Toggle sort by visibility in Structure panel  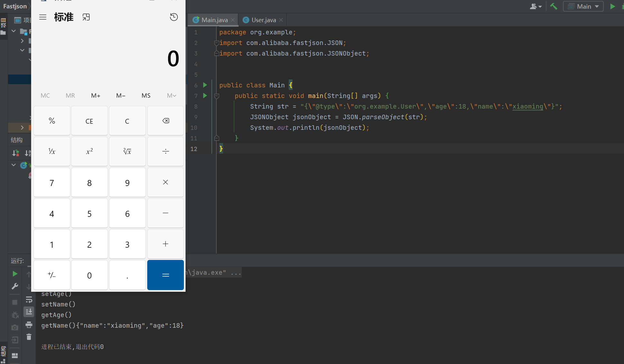(15, 153)
